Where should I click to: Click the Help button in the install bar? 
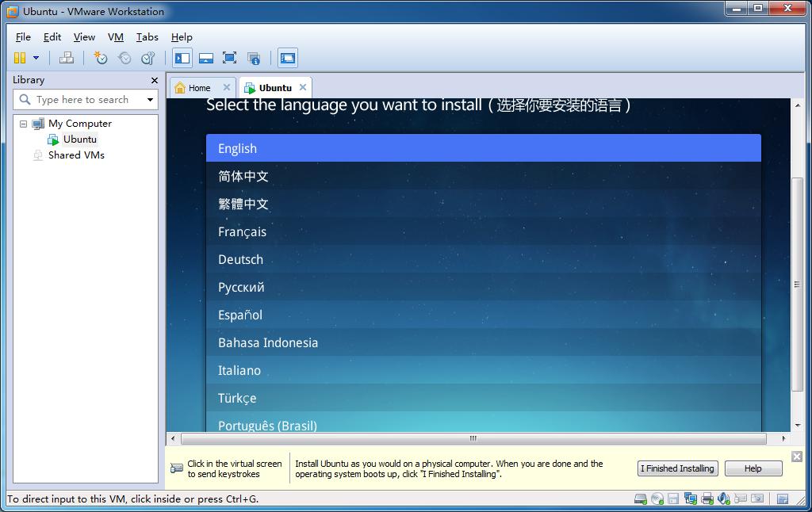pos(753,468)
